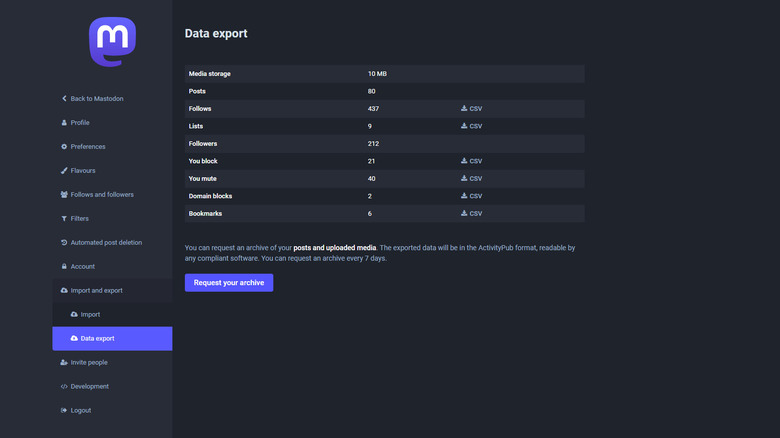Click the Preferences gear icon
The width and height of the screenshot is (780, 438).
[64, 146]
